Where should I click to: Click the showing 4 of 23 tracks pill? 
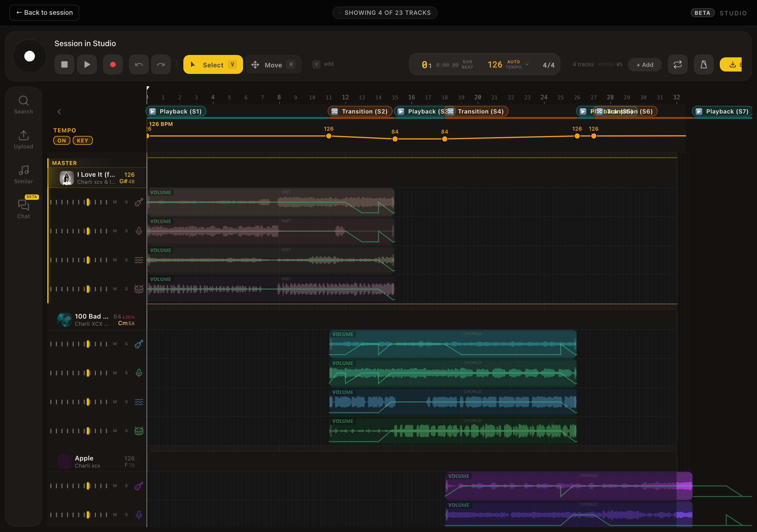(385, 12)
